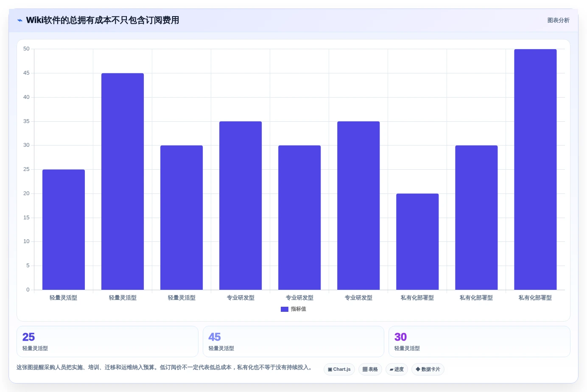
Task: Click the 图表分析 label in the header
Action: tap(558, 20)
